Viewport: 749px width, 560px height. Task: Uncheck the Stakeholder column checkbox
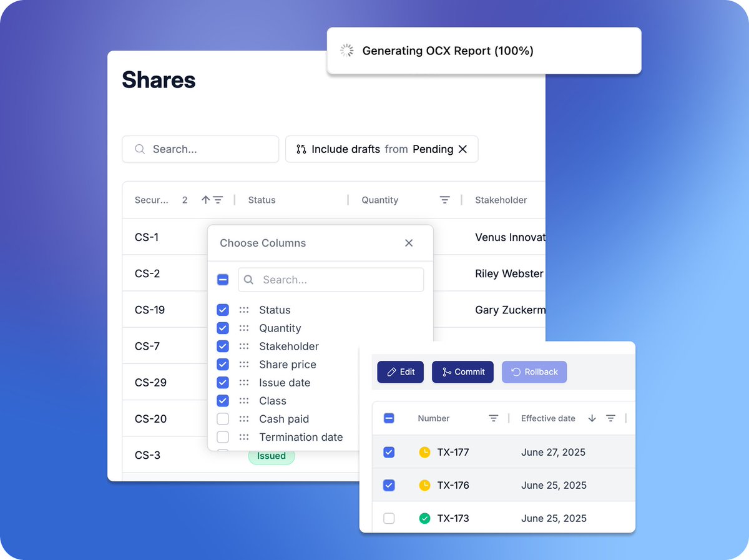coord(223,346)
